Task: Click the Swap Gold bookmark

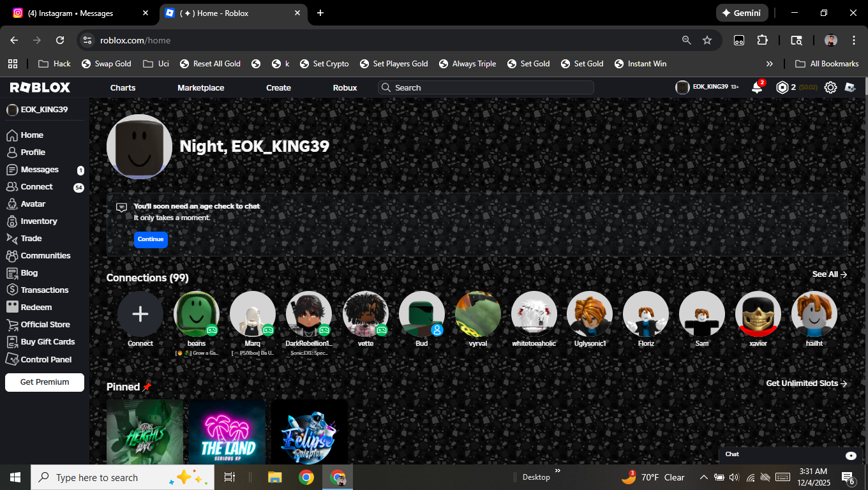Action: pyautogui.click(x=106, y=64)
